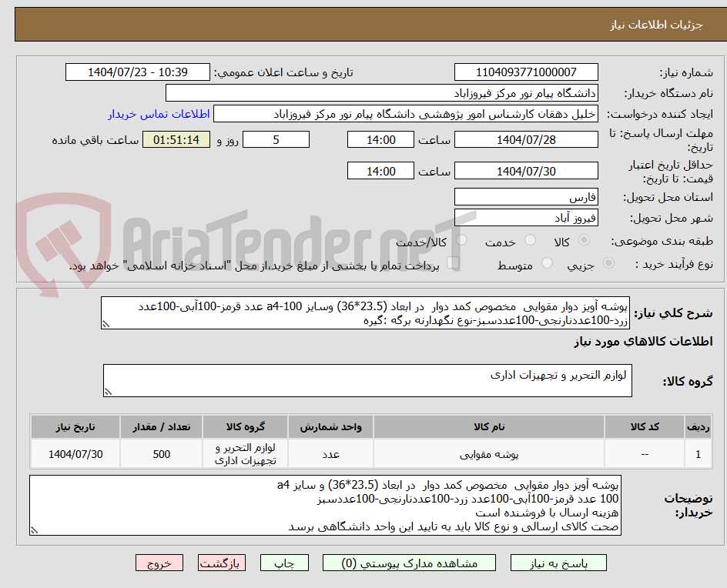Click the پاسخ به نیاز button

pyautogui.click(x=558, y=563)
